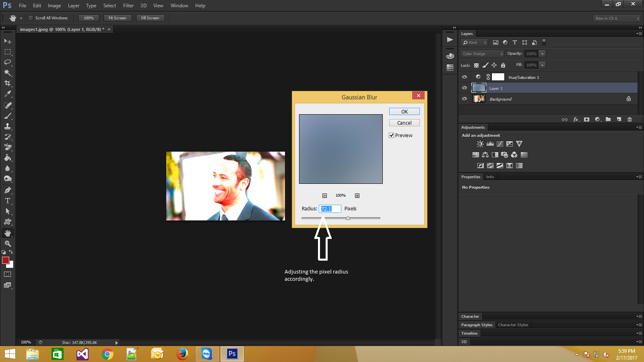Open the Opacity dropdown arrow
Screen dimensions: 644x362
(543, 53)
